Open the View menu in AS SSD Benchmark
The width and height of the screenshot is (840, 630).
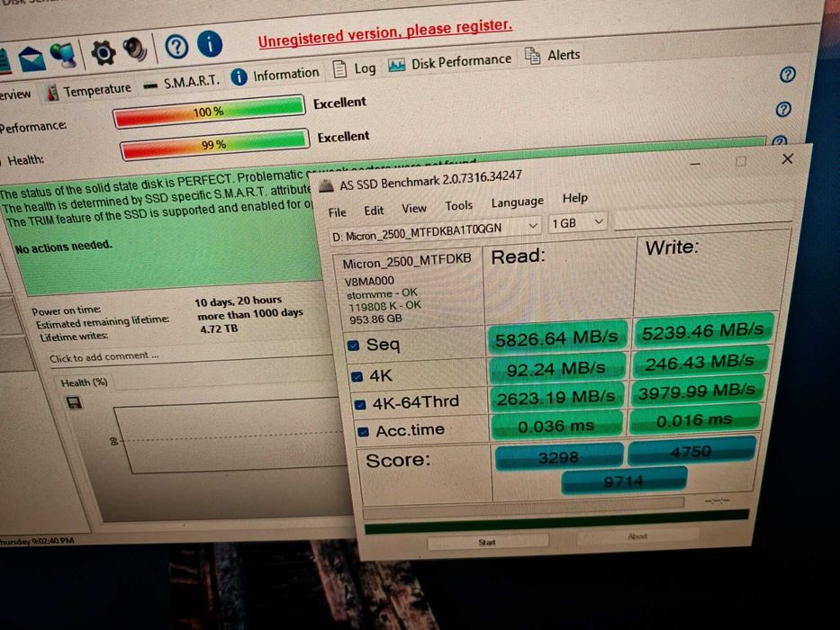pyautogui.click(x=414, y=208)
